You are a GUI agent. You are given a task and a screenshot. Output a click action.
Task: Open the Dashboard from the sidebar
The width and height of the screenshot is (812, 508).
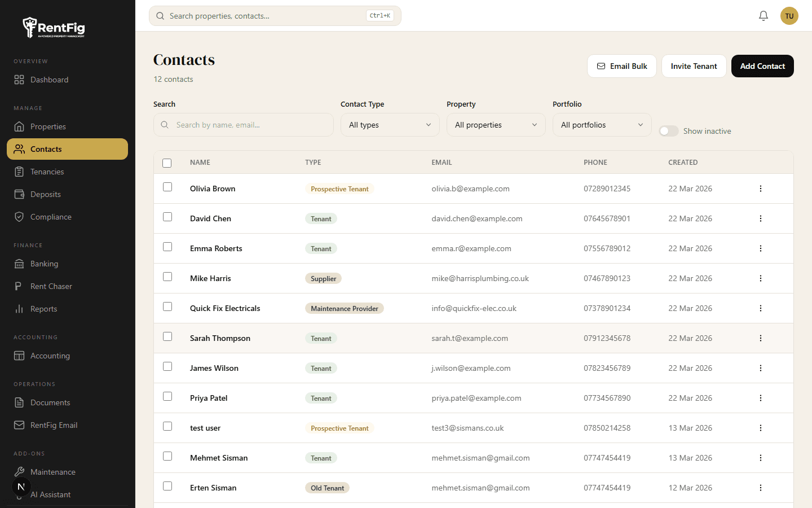[49, 80]
